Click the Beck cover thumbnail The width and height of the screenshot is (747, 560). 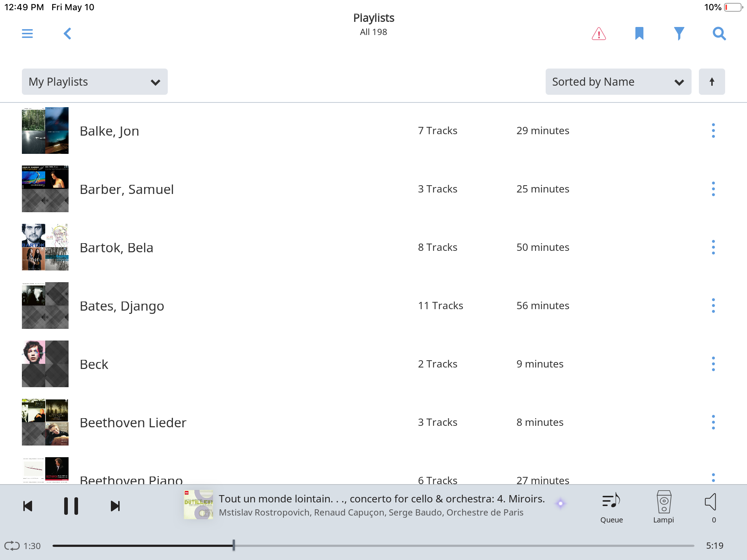(x=45, y=364)
